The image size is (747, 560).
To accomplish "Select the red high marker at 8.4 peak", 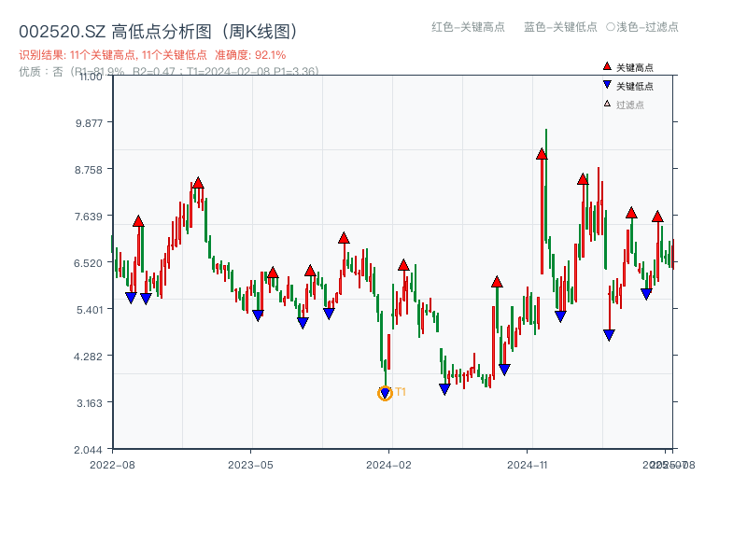I will 198,182.
